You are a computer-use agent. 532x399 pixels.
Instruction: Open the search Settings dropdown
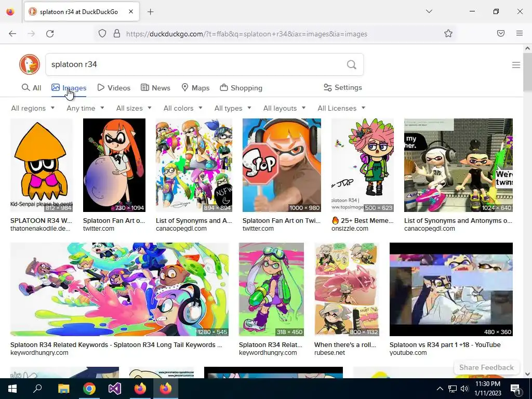pos(343,87)
